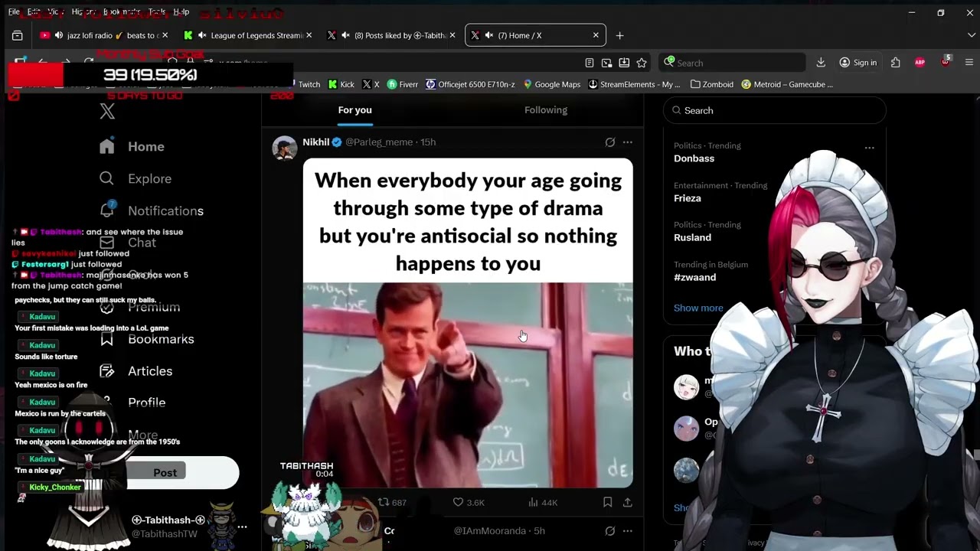
Task: Open the Google Maps bookmark
Action: [x=551, y=84]
